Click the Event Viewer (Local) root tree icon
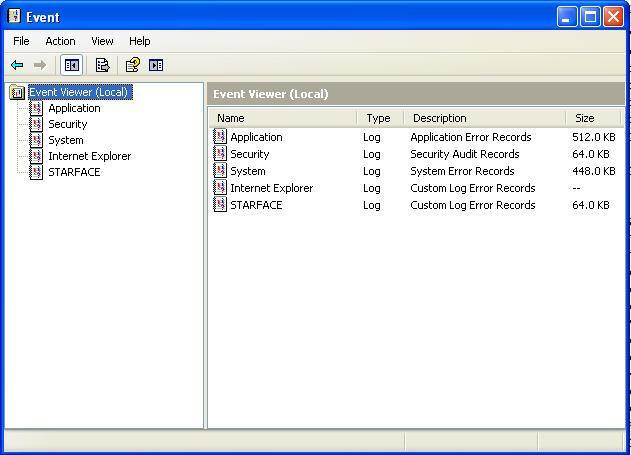Viewport: 631px width, 455px height. [x=17, y=93]
